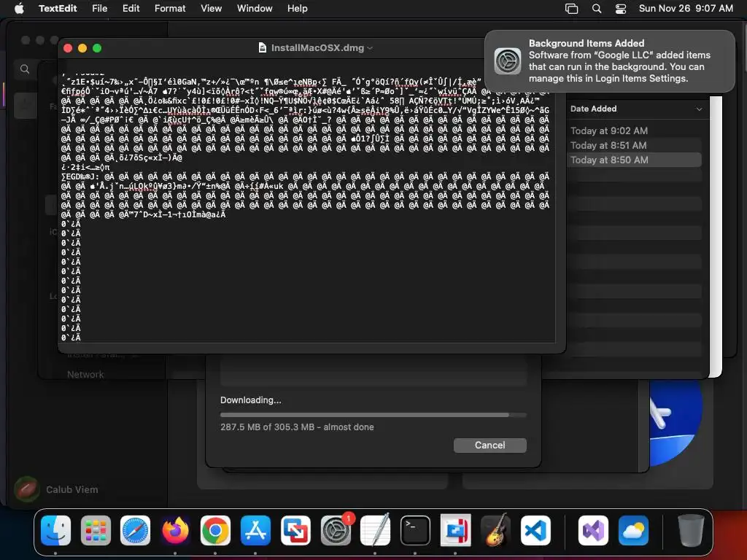
Task: Zoom TextEdit window with green button
Action: 97,48
